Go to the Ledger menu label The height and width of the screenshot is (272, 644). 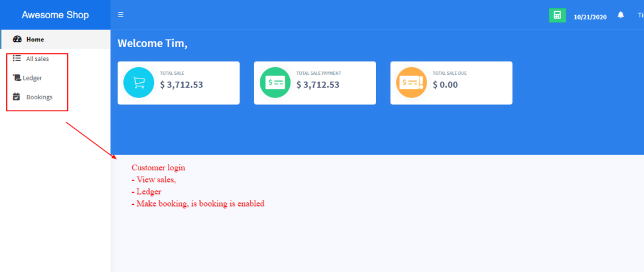coord(32,78)
